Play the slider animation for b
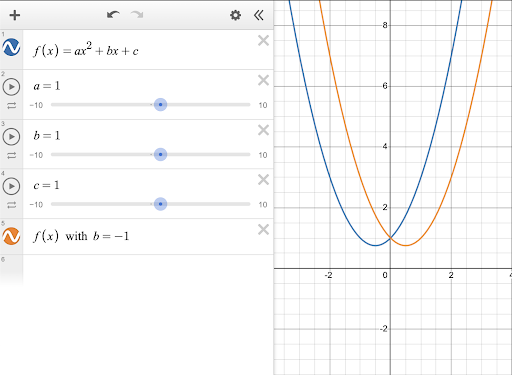 pos(11,136)
